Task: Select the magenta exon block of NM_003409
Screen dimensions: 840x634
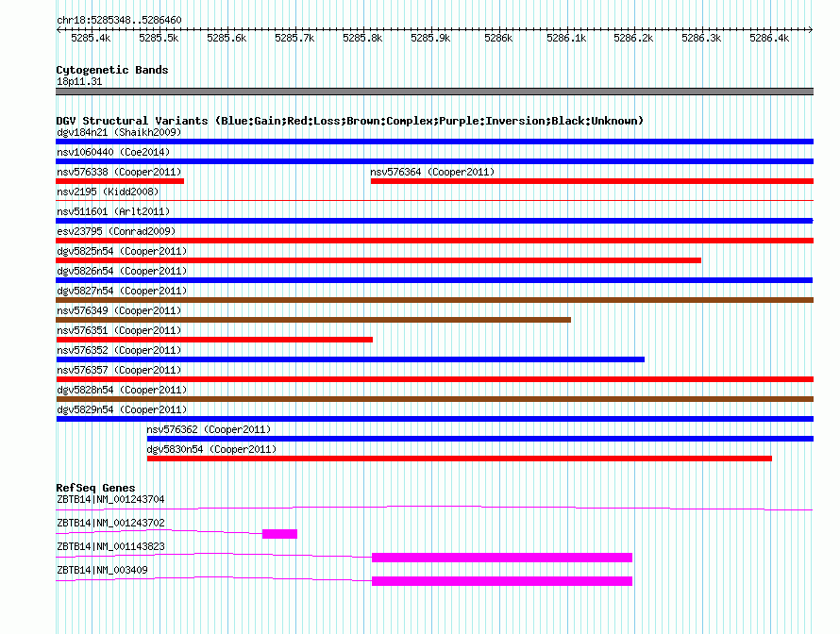Action: click(502, 581)
